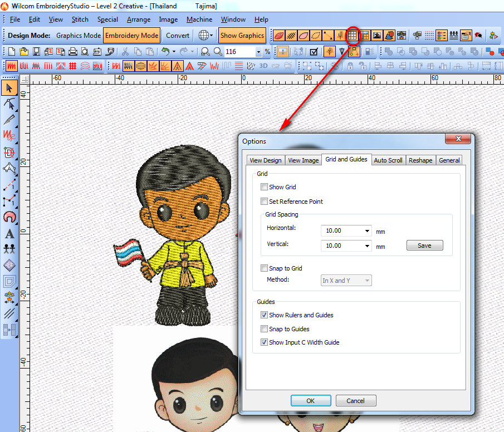Click the Color-Object List icon
This screenshot has height=432, width=504.
[x=442, y=36]
